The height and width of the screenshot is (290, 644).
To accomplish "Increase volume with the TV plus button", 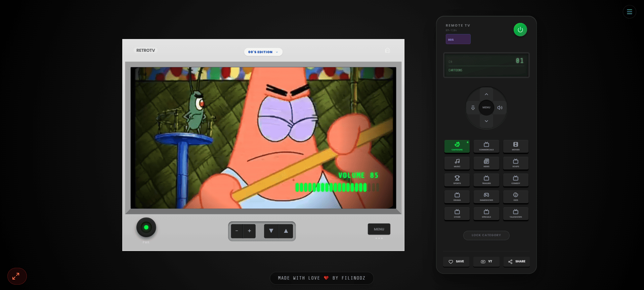I will pyautogui.click(x=249, y=231).
